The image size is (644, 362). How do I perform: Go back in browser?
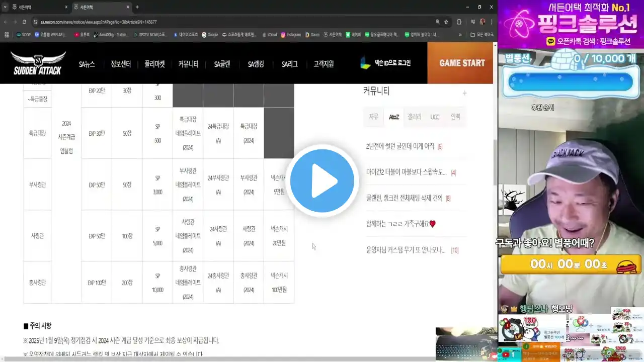[6, 22]
